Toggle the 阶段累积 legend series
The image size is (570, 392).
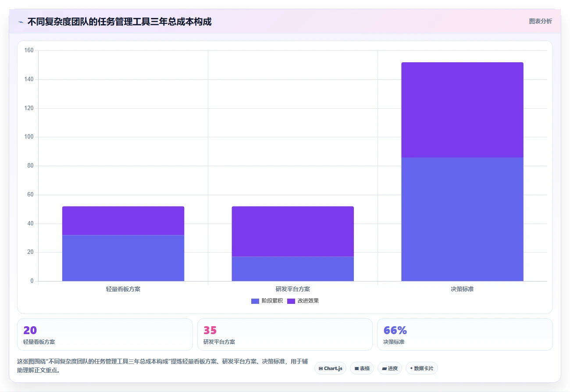pos(267,301)
